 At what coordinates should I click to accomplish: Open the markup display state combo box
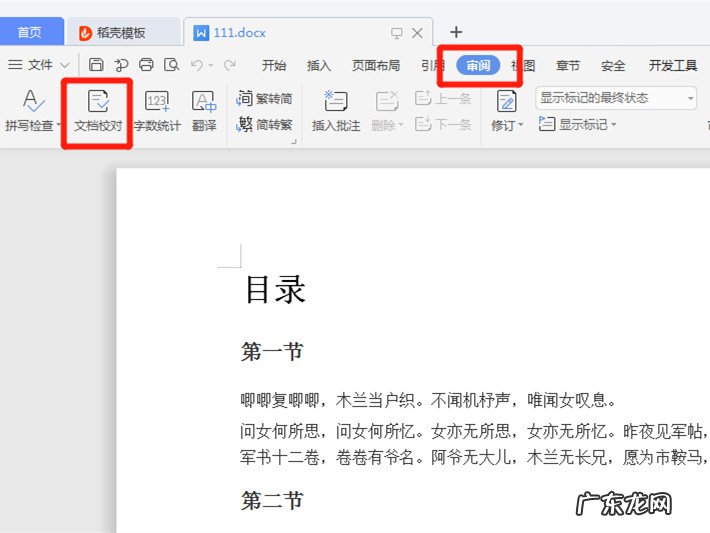[616, 98]
